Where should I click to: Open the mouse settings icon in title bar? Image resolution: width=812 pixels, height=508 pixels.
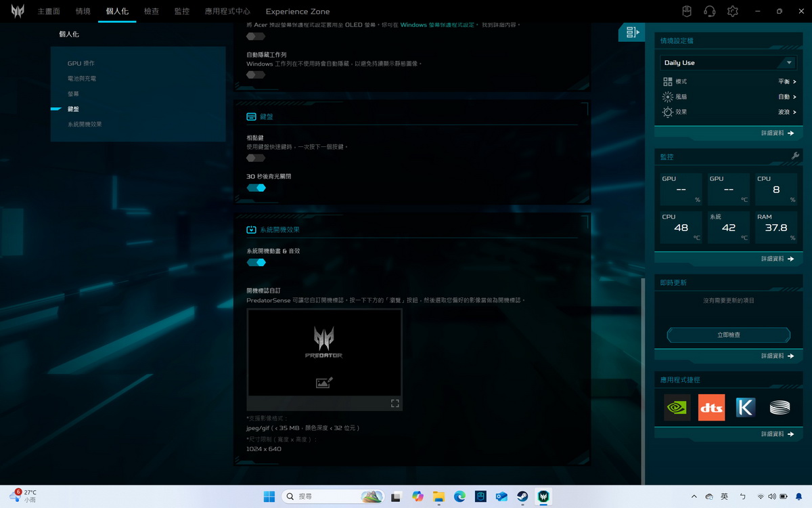click(x=686, y=12)
